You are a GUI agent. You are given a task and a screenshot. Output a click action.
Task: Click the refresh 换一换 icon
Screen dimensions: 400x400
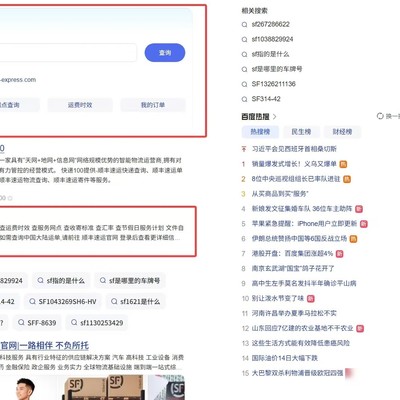(380, 116)
